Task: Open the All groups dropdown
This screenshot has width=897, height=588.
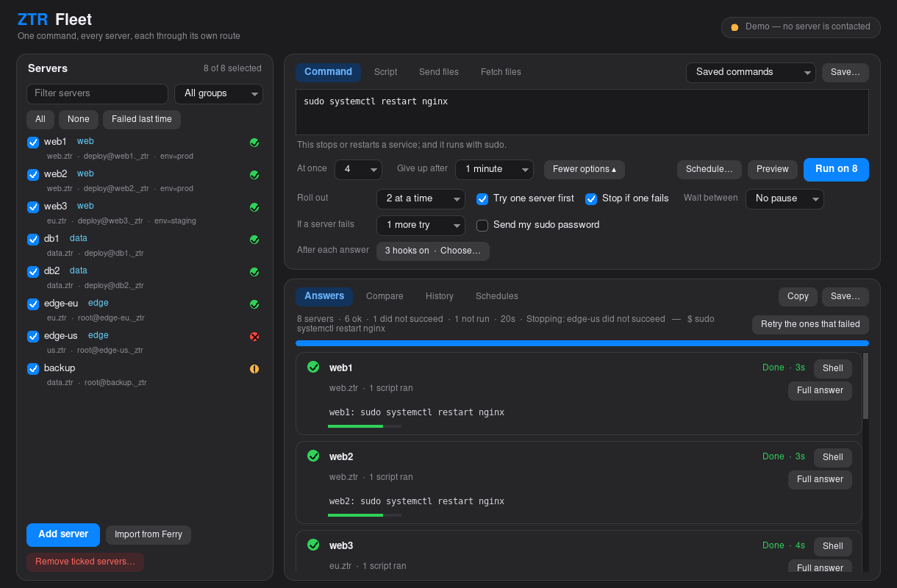Action: point(218,94)
